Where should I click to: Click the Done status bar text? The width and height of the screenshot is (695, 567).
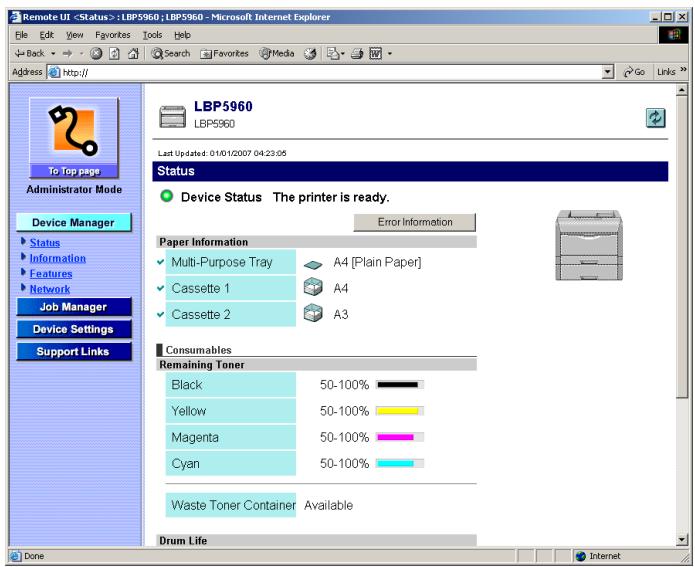[x=34, y=556]
